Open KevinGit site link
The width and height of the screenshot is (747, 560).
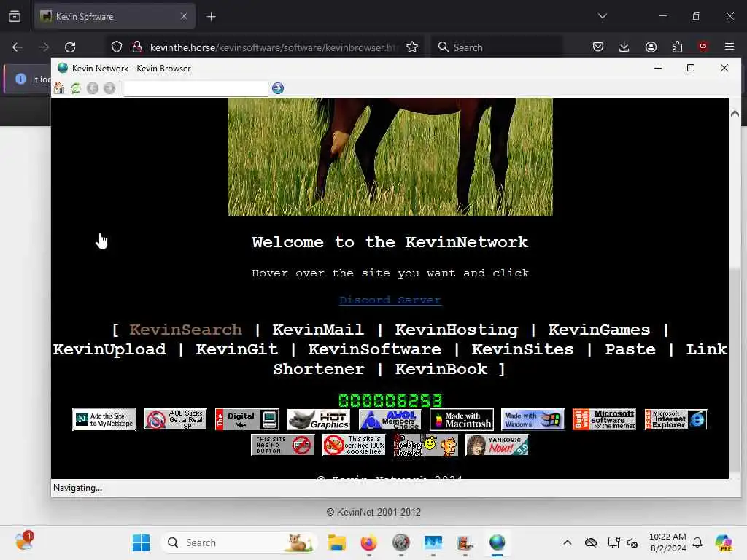coord(237,349)
